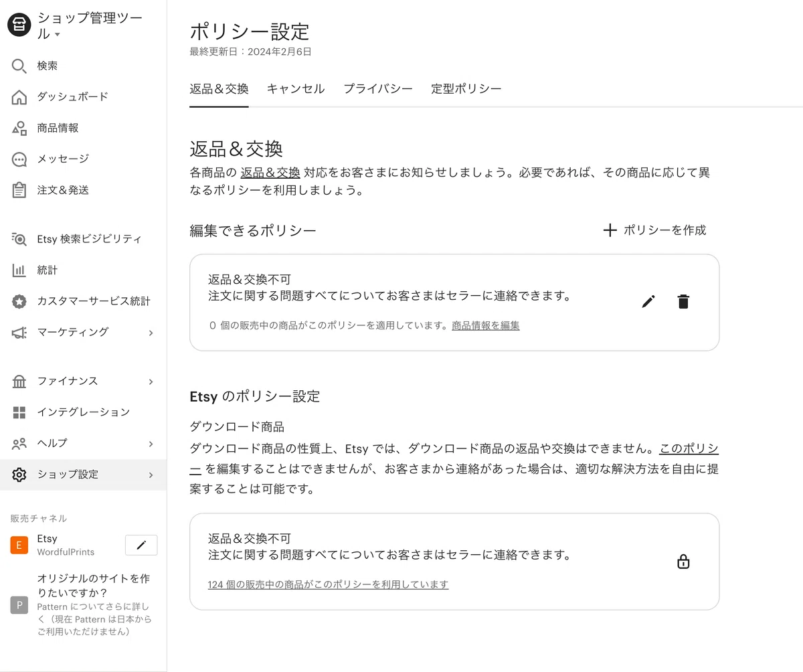The image size is (803, 672).
Task: Click the orange Etsy channel icon
Action: point(19,545)
